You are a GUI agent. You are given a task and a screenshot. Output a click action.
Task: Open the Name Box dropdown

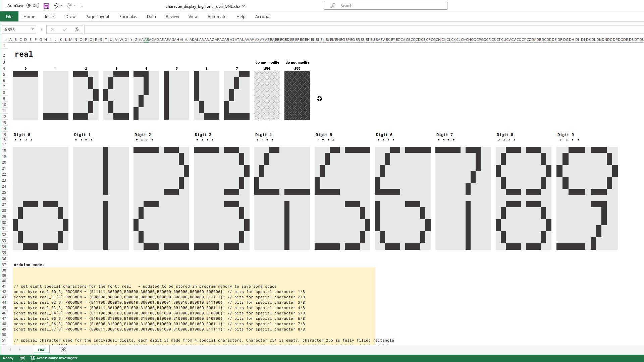click(x=32, y=29)
